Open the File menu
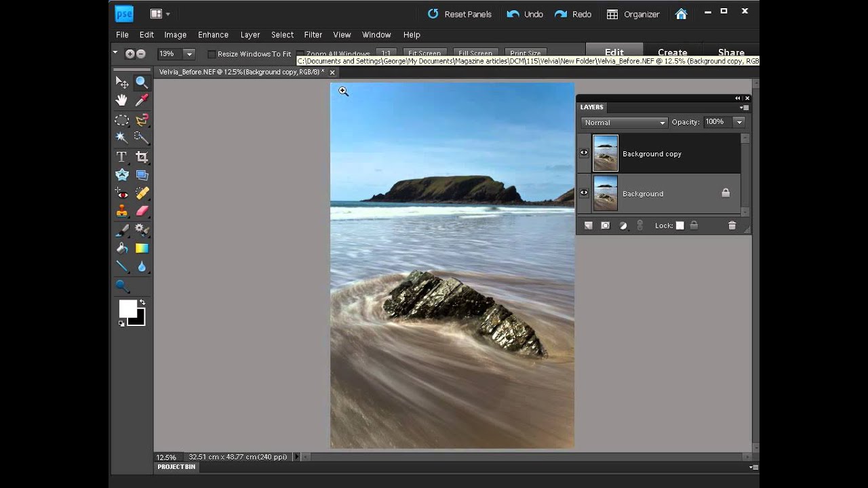 pos(122,35)
